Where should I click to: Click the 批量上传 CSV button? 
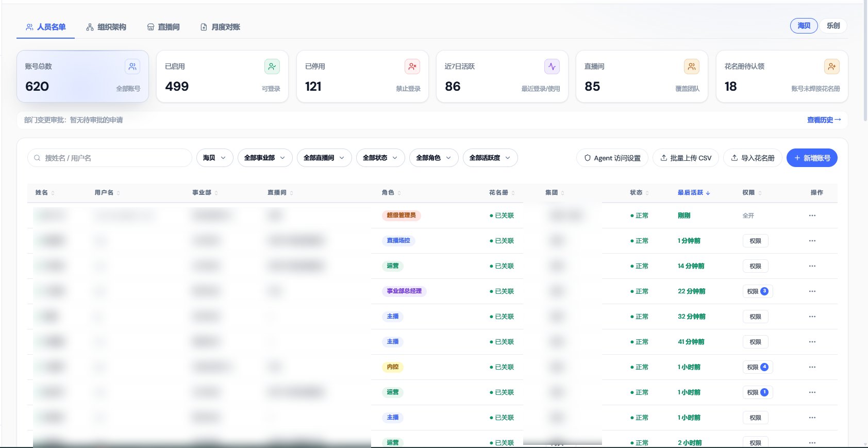tap(686, 158)
